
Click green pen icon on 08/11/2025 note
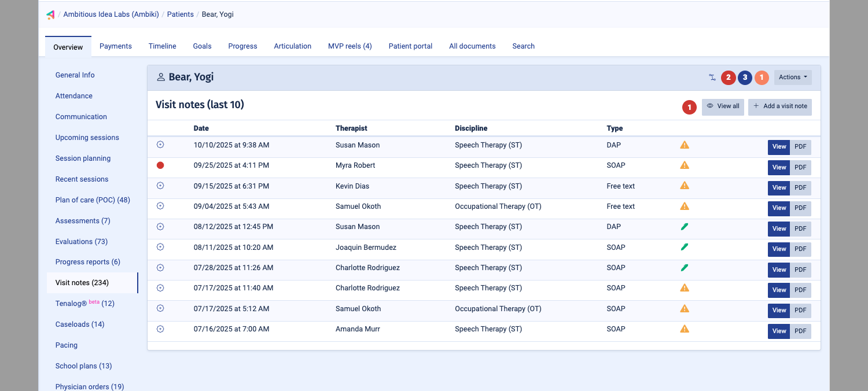click(685, 247)
